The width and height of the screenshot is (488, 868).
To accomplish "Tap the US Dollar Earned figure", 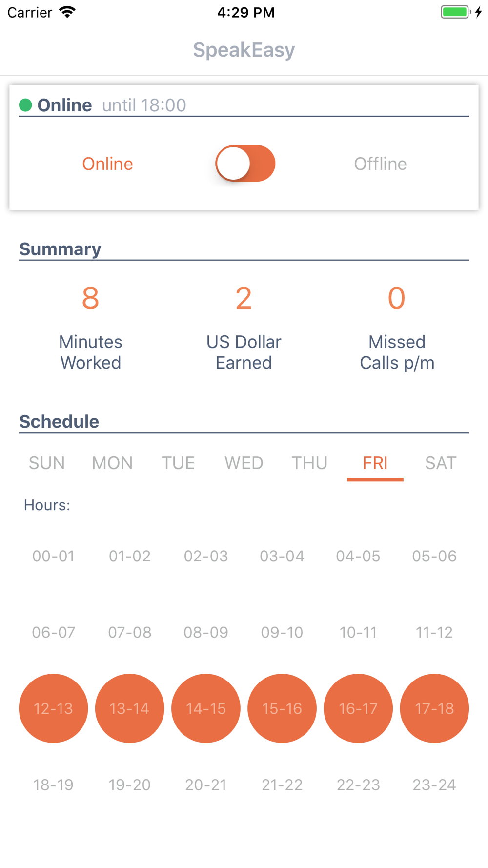I will pos(244,298).
